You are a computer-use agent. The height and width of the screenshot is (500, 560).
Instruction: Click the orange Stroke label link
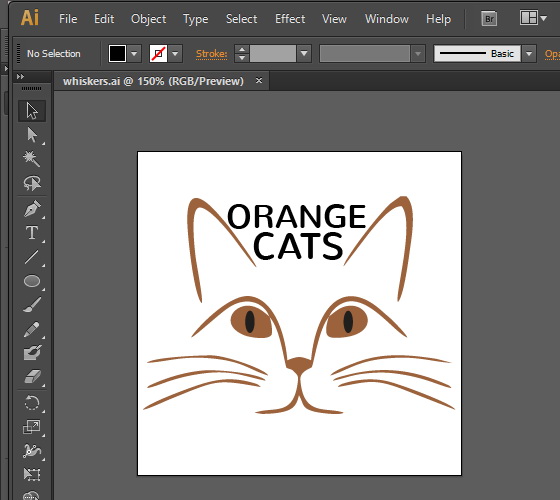(x=211, y=54)
